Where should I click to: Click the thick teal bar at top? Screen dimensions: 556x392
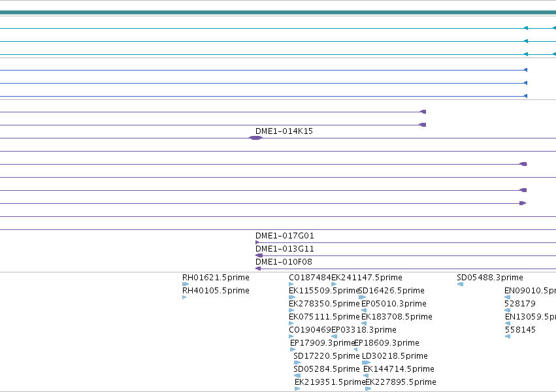[x=278, y=12]
